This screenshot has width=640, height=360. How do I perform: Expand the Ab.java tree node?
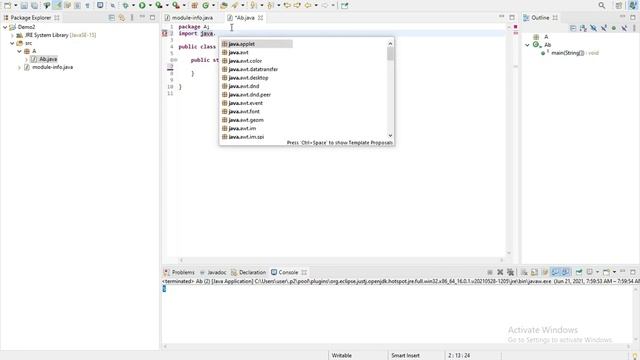tap(27, 59)
